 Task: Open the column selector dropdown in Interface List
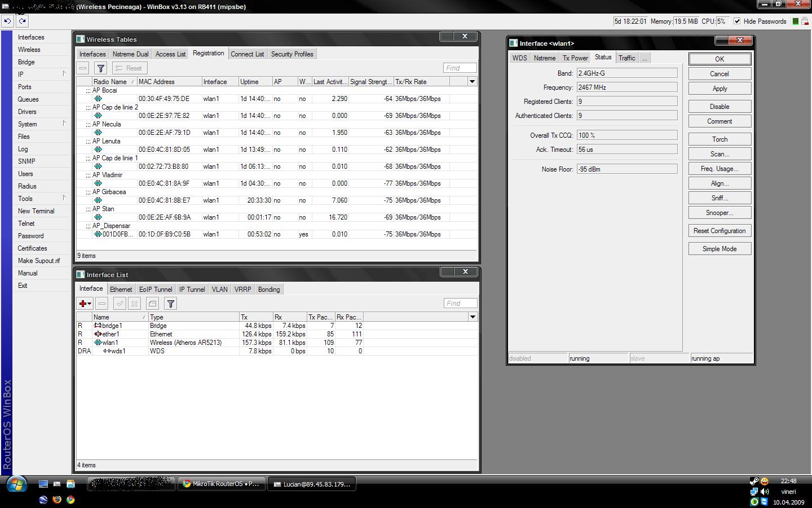(x=473, y=317)
